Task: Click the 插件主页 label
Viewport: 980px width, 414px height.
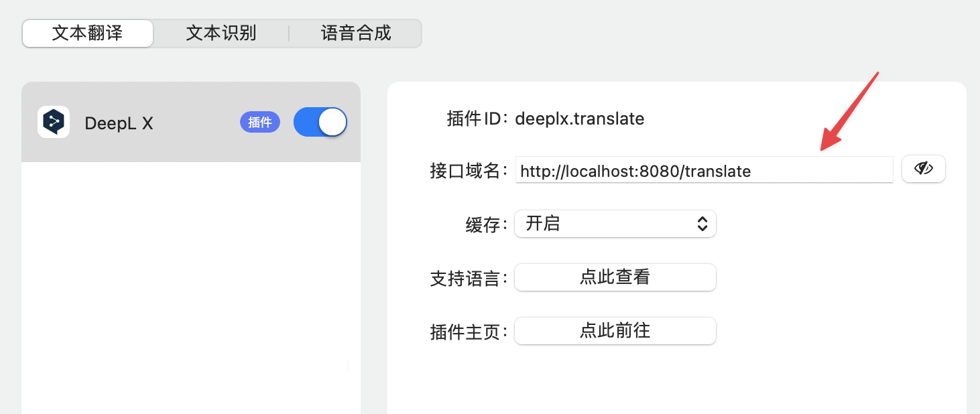Action: (x=469, y=332)
